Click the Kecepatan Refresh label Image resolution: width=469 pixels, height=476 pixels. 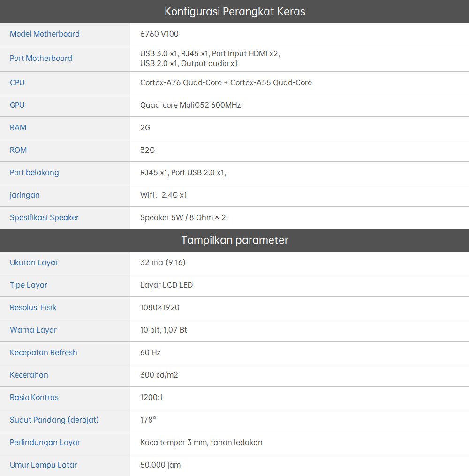43,352
